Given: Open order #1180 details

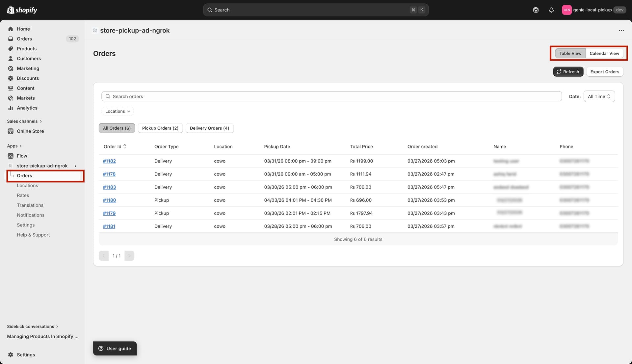Looking at the screenshot, I should coord(109,200).
